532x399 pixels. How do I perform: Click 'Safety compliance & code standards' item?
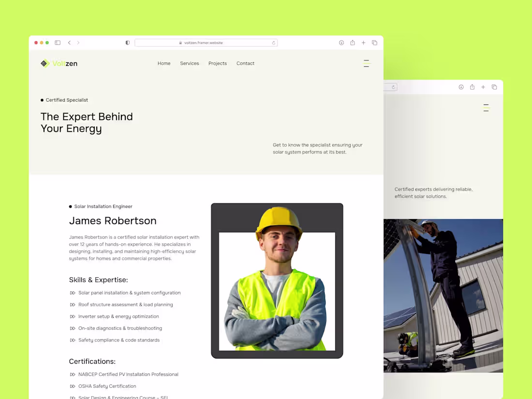[119, 340]
